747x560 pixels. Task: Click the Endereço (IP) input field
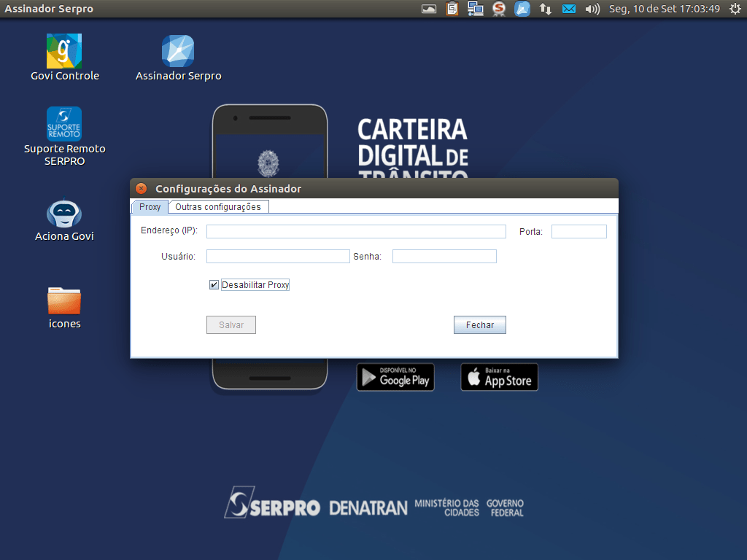[x=356, y=232]
